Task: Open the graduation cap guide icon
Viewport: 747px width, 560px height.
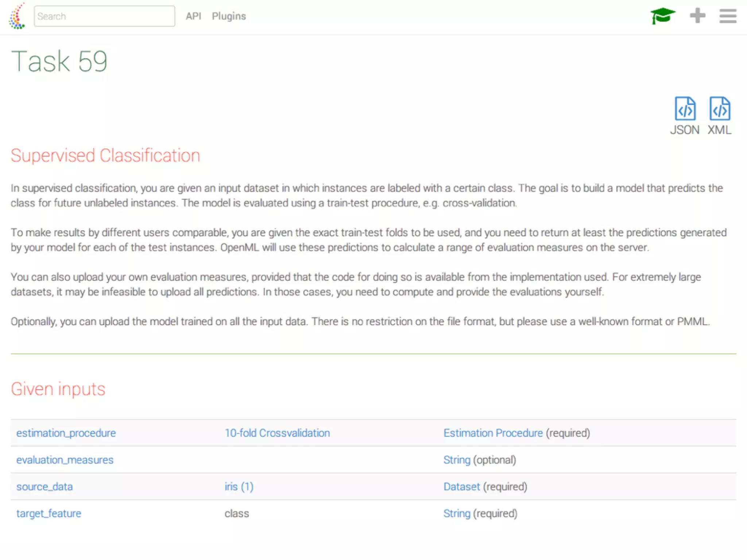Action: click(x=662, y=16)
